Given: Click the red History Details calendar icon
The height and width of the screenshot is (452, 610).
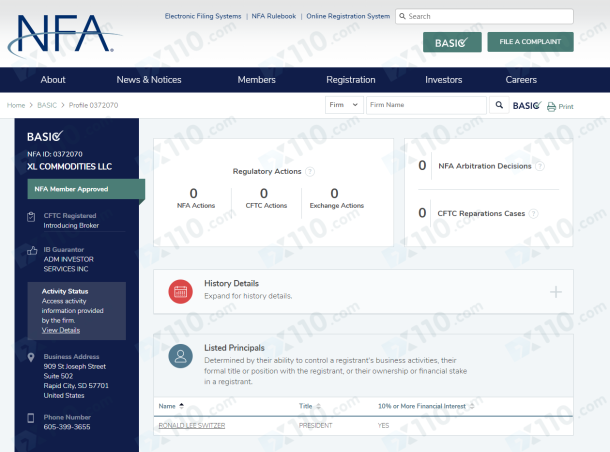Looking at the screenshot, I should [x=181, y=291].
